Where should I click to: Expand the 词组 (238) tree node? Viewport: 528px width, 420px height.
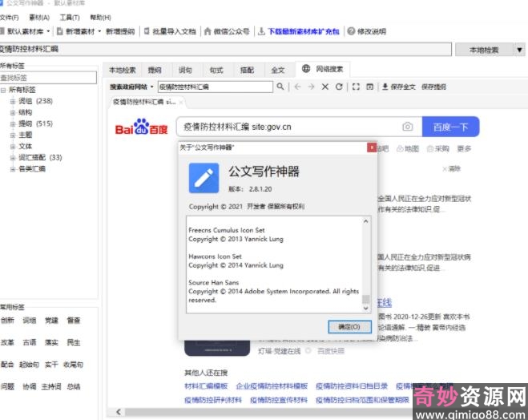(13, 101)
